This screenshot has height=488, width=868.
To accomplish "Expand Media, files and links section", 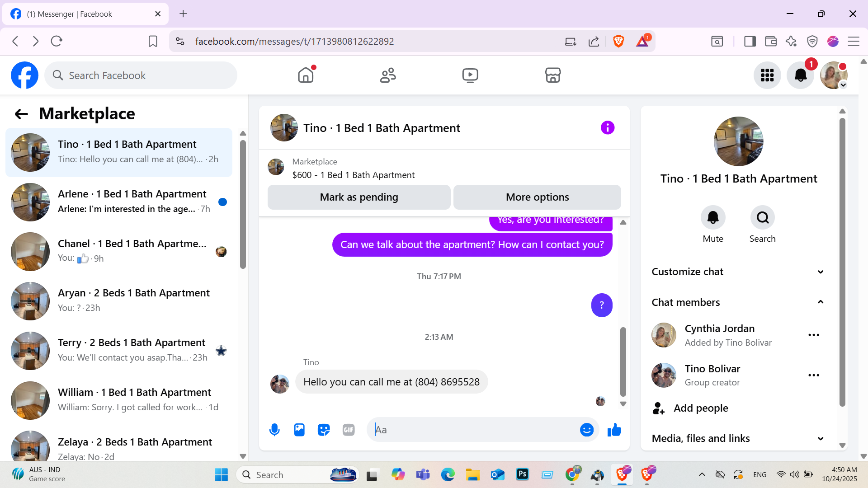I will [x=738, y=438].
